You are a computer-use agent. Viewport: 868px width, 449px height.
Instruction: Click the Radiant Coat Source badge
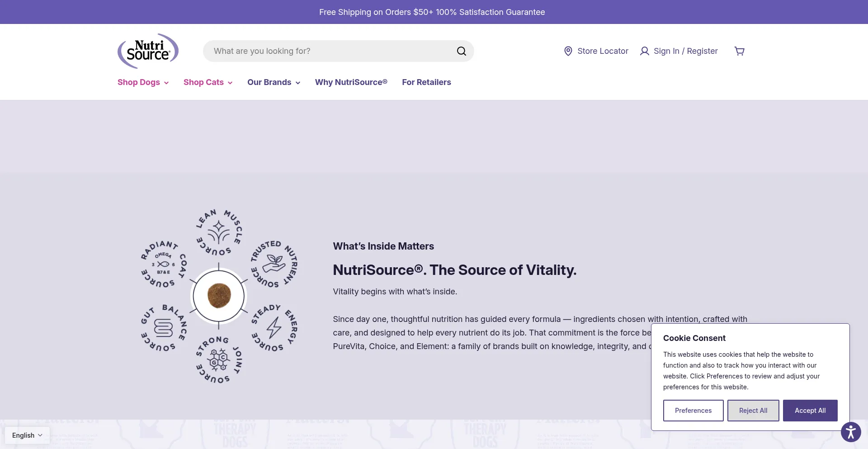coord(164,265)
